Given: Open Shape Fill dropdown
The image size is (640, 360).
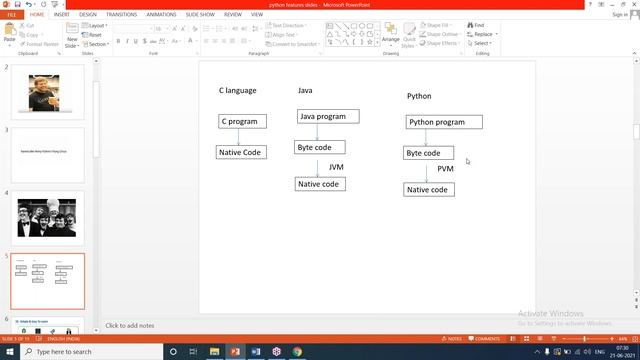Looking at the screenshot, I should click(x=436, y=25).
